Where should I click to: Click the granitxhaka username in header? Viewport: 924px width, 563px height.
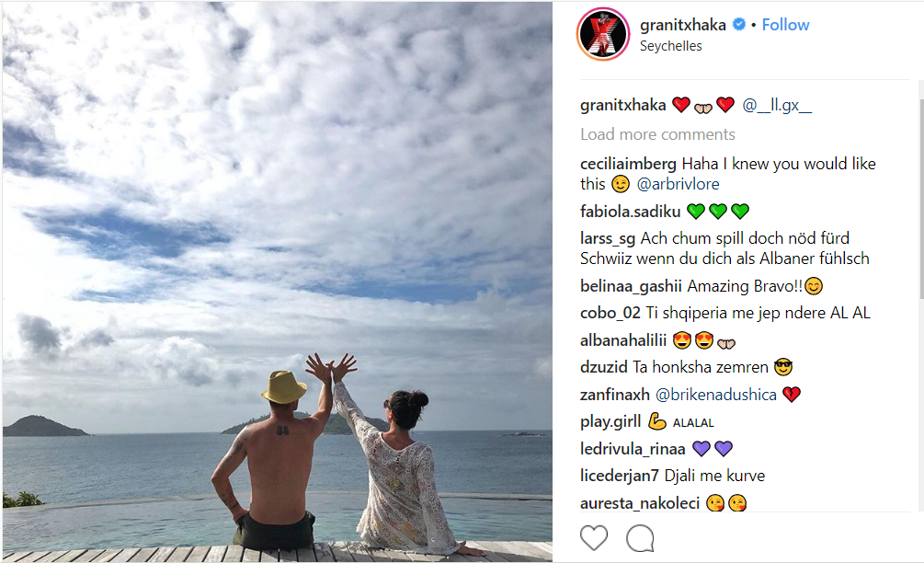683,25
